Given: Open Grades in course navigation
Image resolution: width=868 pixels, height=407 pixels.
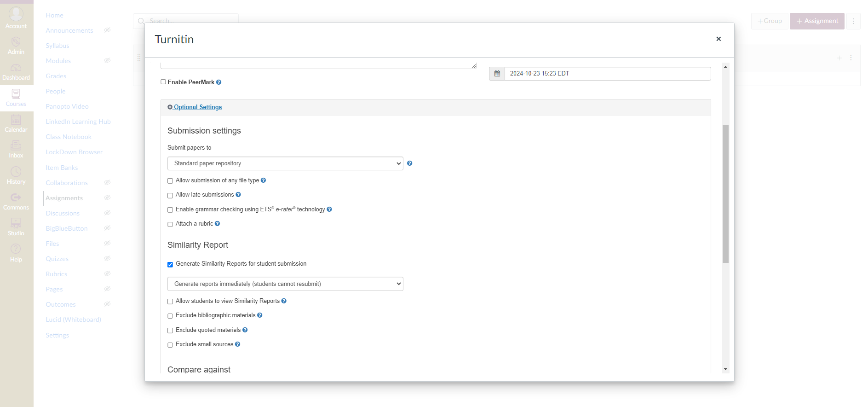Looking at the screenshot, I should pyautogui.click(x=56, y=76).
